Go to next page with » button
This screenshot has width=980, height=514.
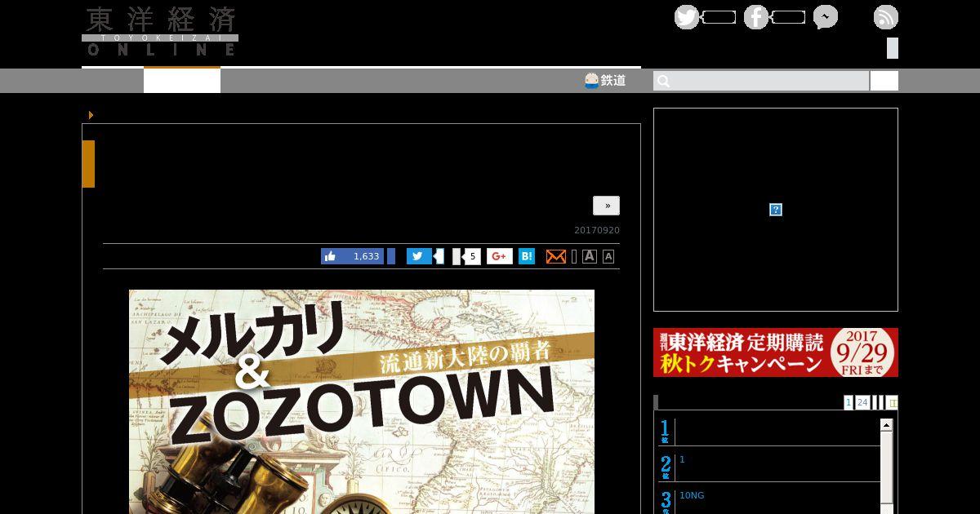pos(606,206)
